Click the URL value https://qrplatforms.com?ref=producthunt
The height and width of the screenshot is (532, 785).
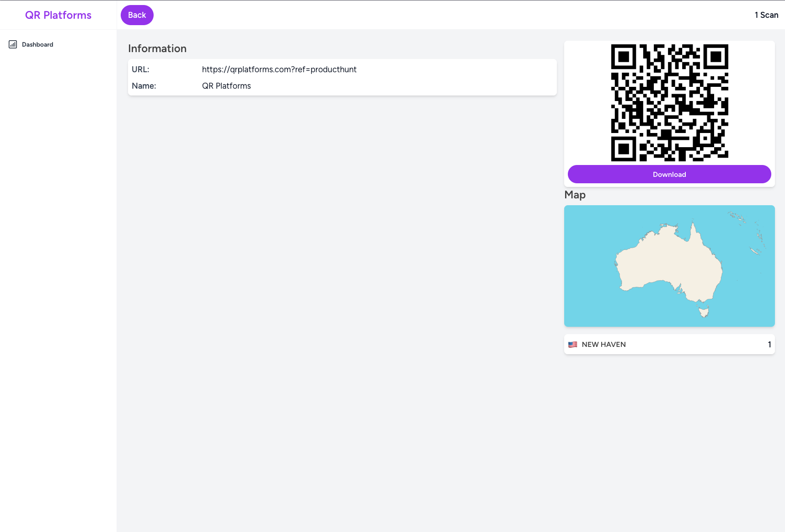279,69
